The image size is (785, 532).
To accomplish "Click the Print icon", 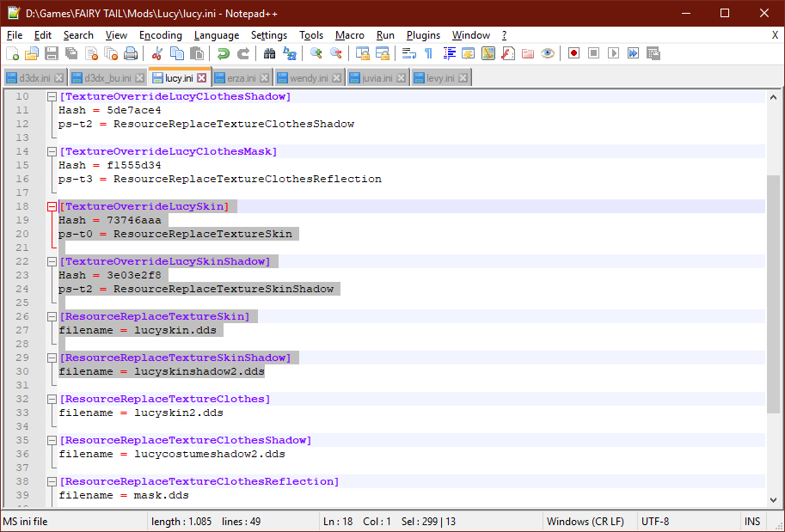I will pos(131,53).
